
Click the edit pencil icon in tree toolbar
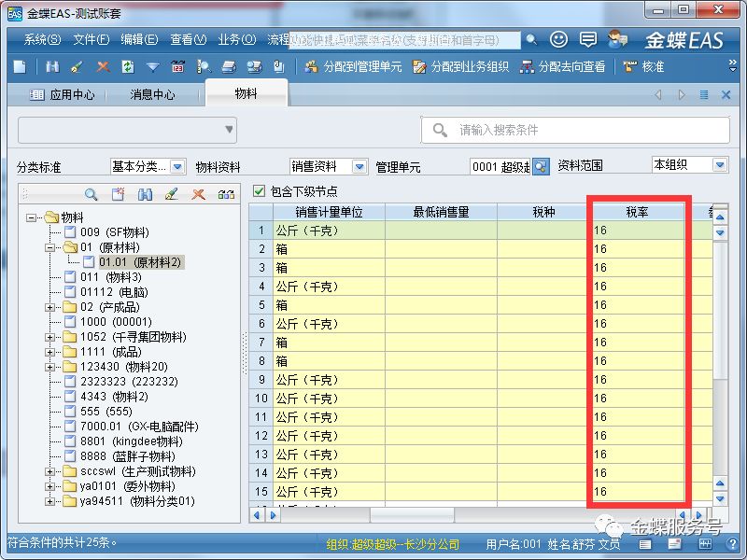pos(172,194)
